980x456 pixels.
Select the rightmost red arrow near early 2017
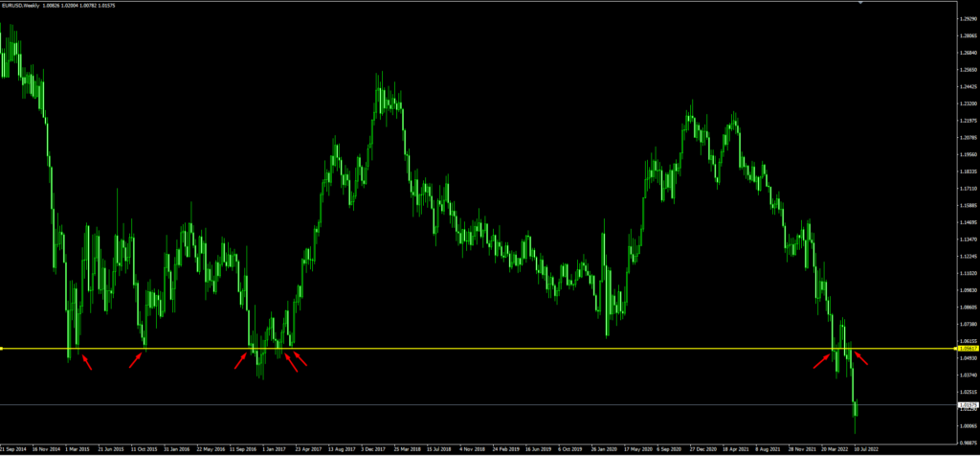tap(301, 359)
